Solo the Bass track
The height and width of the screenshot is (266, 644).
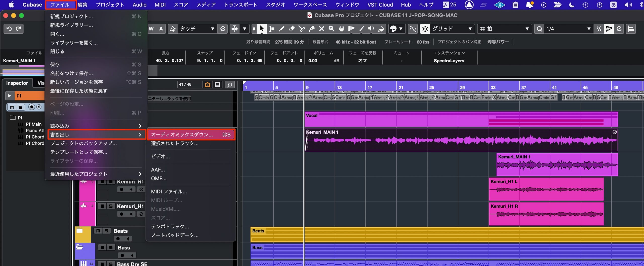pyautogui.click(x=111, y=247)
